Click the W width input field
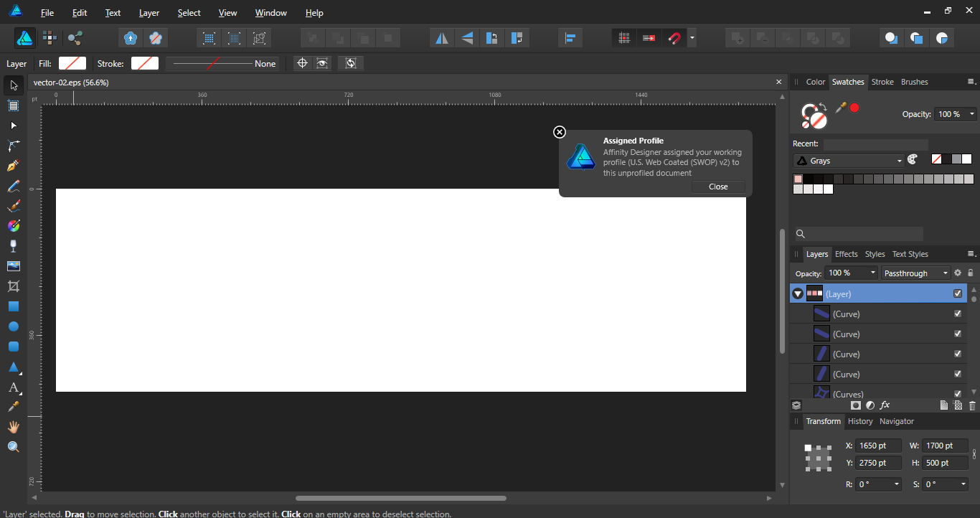The image size is (980, 518). (x=946, y=446)
